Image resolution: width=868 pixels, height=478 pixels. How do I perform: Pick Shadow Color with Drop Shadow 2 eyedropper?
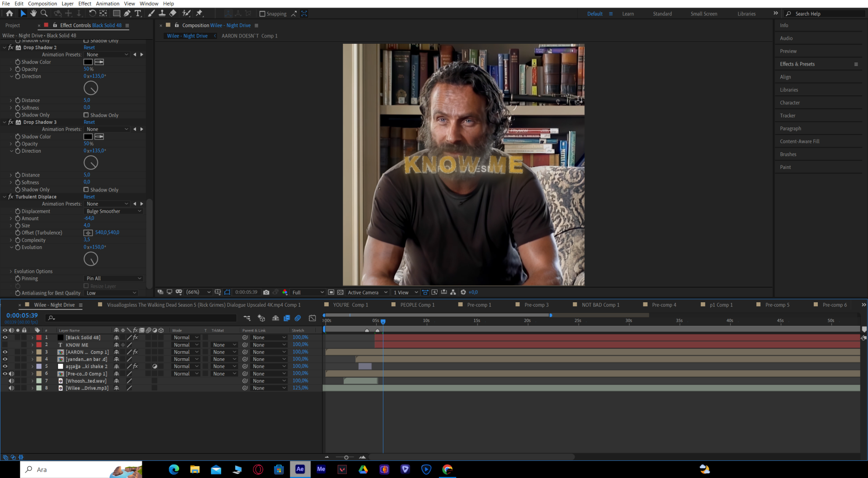99,62
